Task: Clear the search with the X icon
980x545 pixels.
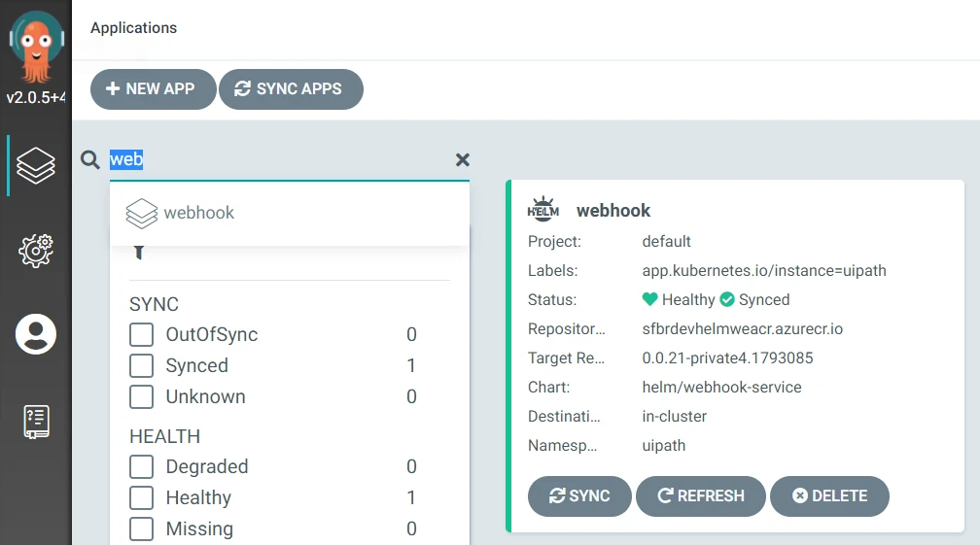Action: point(463,160)
